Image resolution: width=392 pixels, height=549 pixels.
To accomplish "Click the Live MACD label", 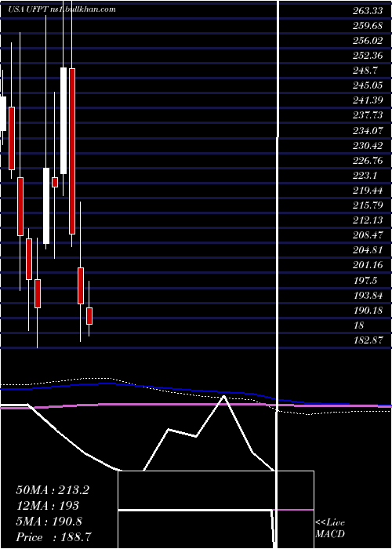I will click(x=330, y=529).
